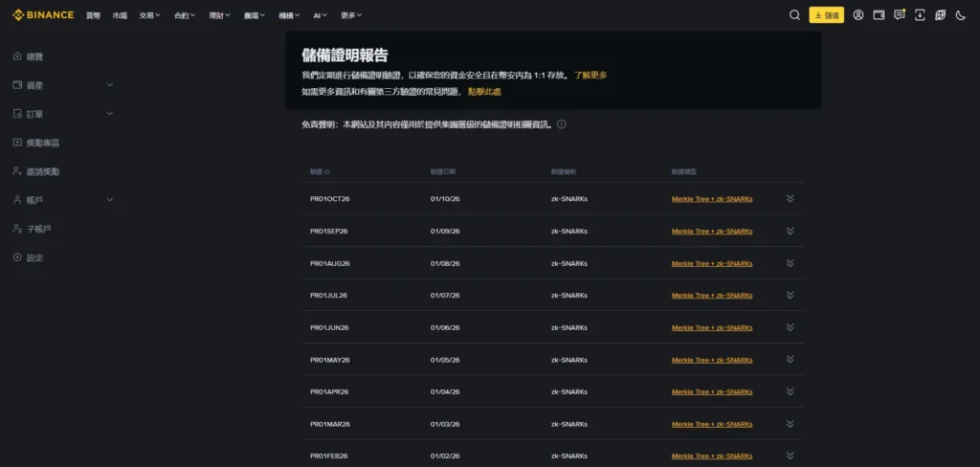
Task: Open the 機構 dropdown menu
Action: coord(289,15)
